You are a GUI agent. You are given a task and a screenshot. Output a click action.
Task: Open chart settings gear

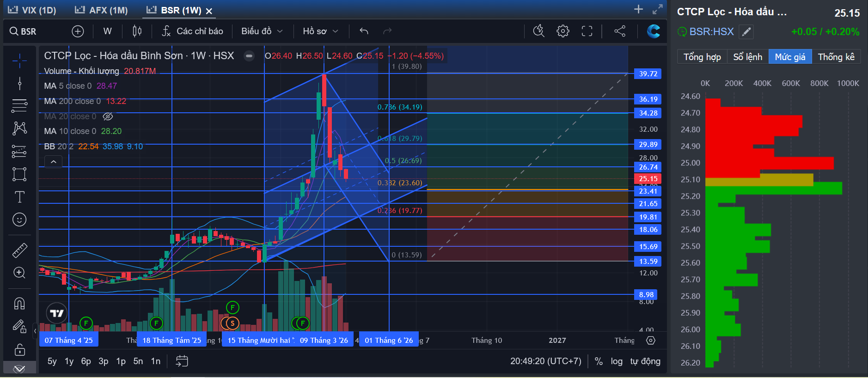(563, 31)
